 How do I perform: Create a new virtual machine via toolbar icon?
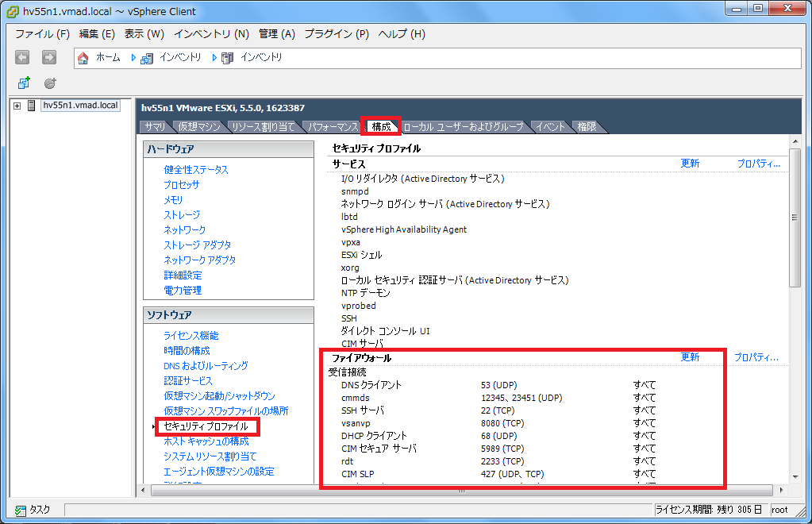click(x=24, y=83)
